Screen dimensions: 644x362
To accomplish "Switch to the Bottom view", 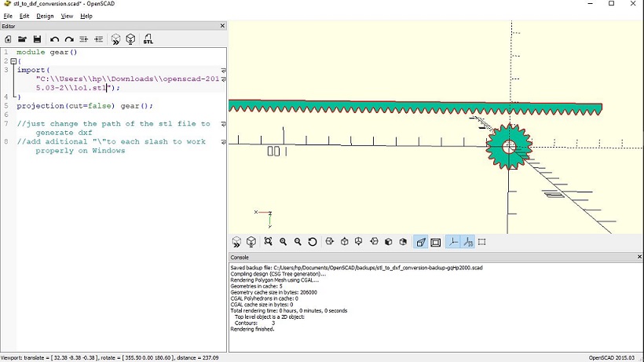I will point(359,242).
